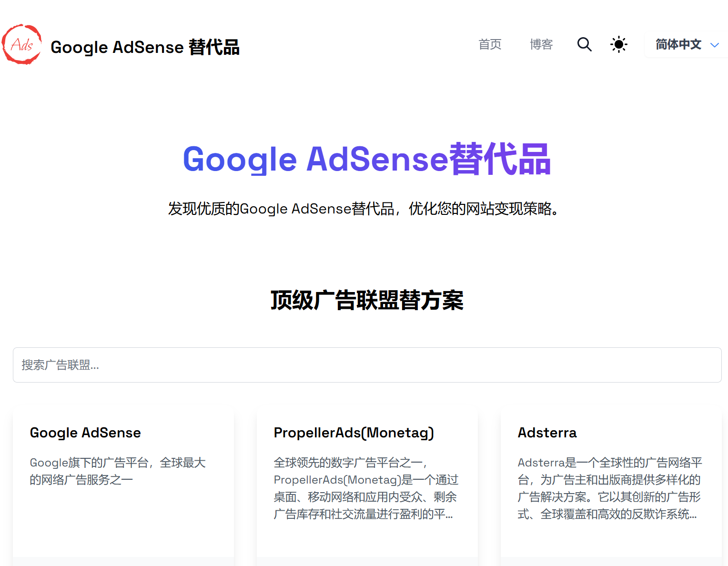Open the PropellerAds(Monetag) card title
The height and width of the screenshot is (566, 728).
pos(354,433)
